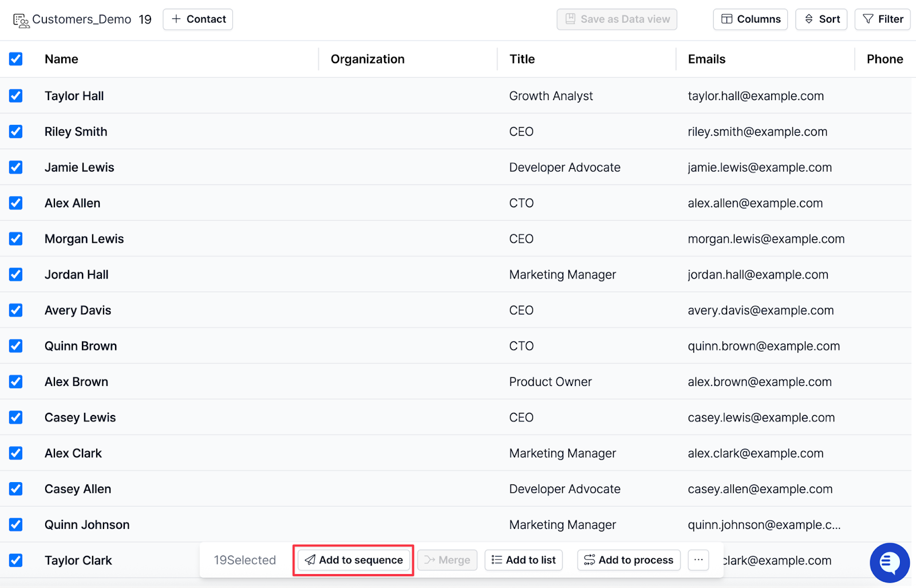This screenshot has height=588, width=916.
Task: Click the Phone column header
Action: click(x=885, y=59)
